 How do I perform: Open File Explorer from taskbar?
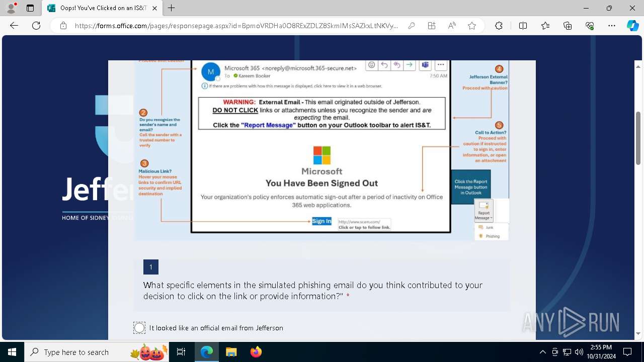click(x=231, y=352)
